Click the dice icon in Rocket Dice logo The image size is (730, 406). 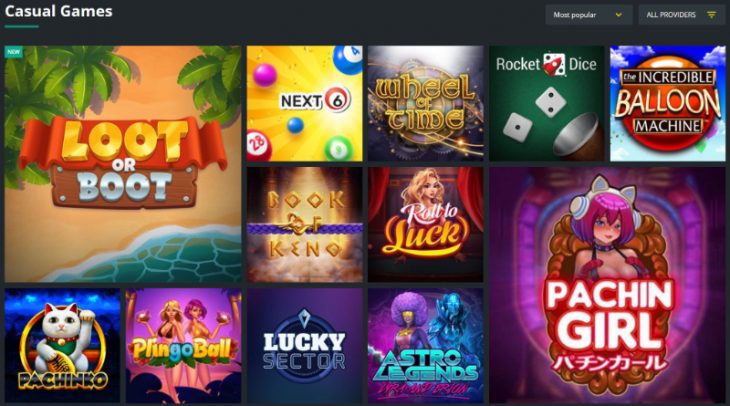(554, 64)
